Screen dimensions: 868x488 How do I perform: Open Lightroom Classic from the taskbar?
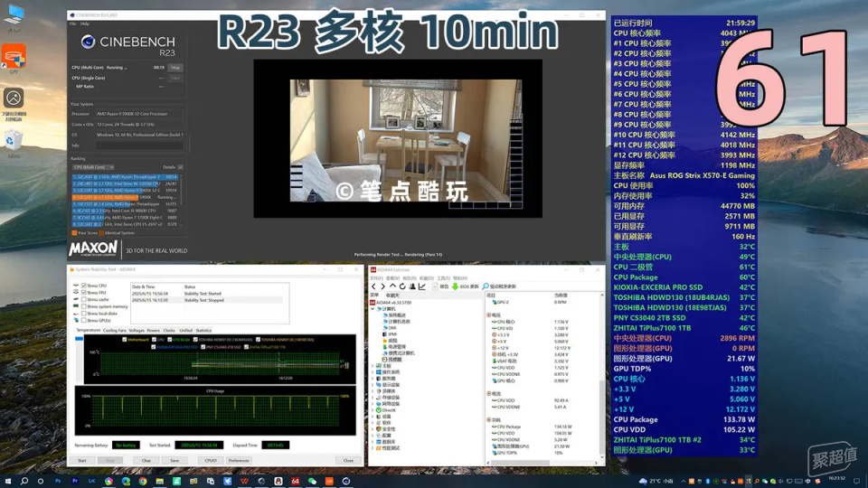point(92,482)
